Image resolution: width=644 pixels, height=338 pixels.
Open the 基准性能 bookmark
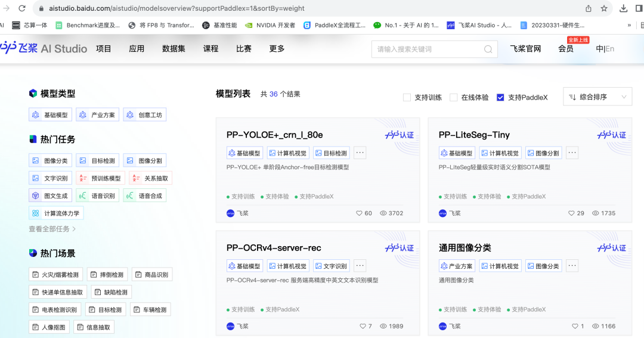[x=219, y=25]
